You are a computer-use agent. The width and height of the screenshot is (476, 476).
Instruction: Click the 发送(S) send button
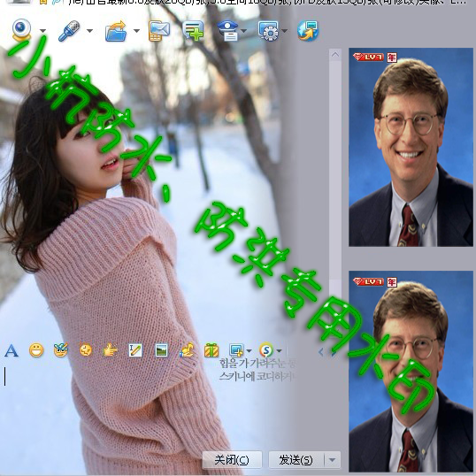pos(296,460)
